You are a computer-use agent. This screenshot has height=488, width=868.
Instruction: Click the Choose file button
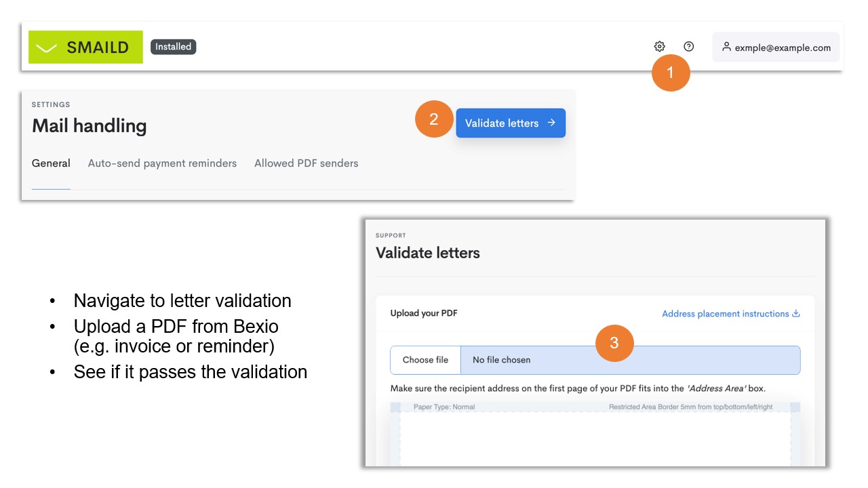[425, 360]
